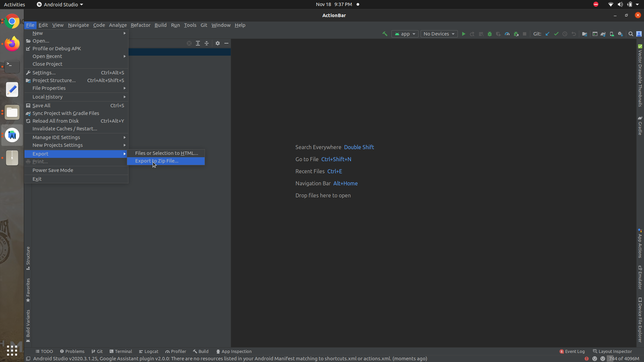Open the Refactor menu
Viewport: 644px width, 362px height.
click(x=141, y=25)
